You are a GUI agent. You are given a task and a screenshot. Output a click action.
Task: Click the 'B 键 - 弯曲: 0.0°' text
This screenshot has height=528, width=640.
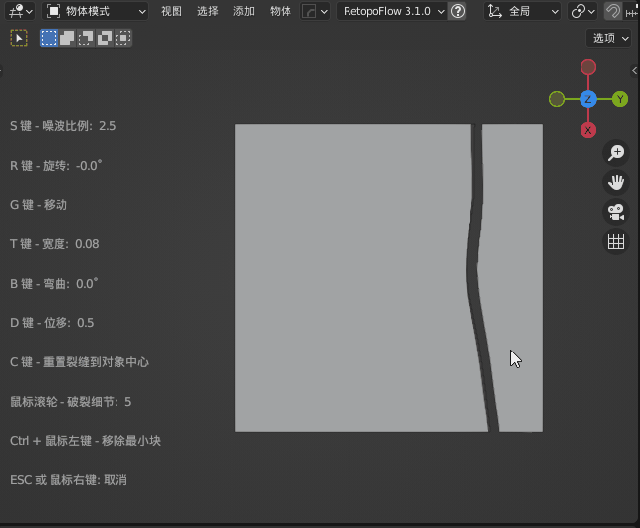tap(54, 284)
